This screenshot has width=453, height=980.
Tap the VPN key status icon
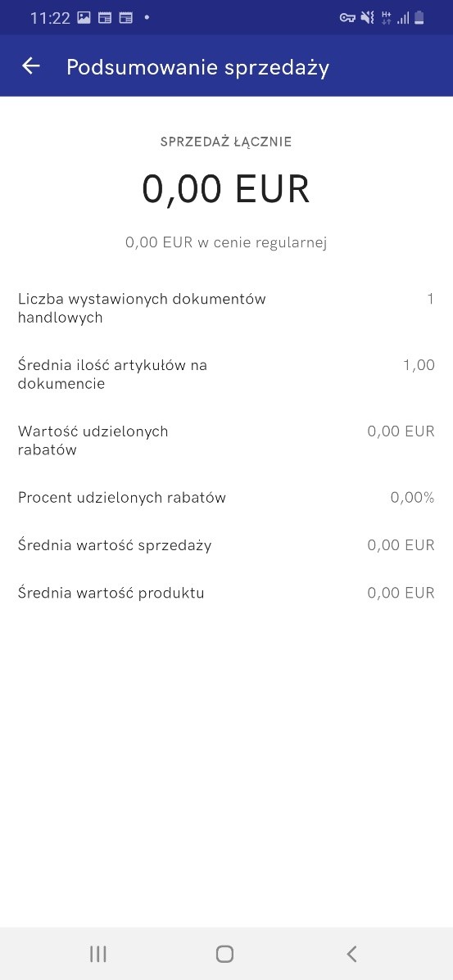click(x=347, y=18)
